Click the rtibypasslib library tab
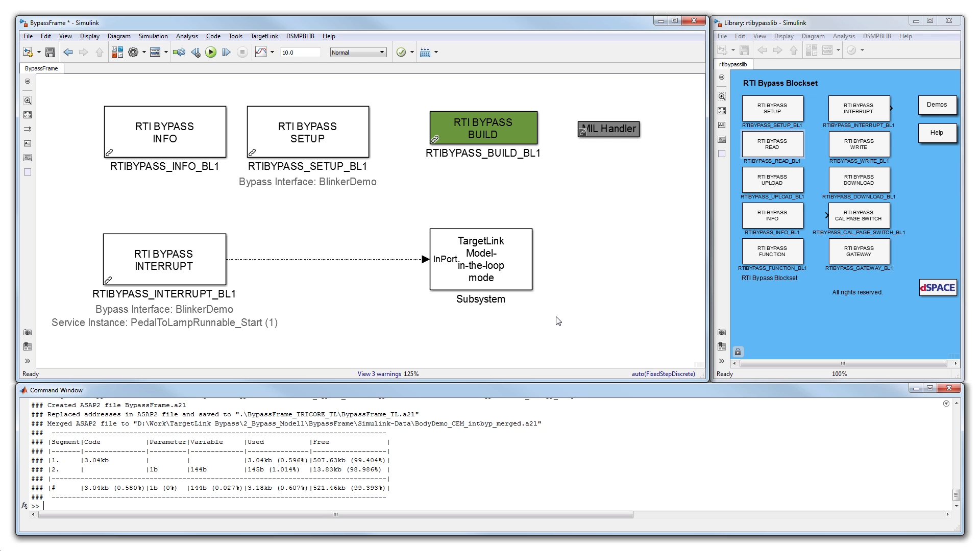This screenshot has width=980, height=551. pyautogui.click(x=734, y=64)
